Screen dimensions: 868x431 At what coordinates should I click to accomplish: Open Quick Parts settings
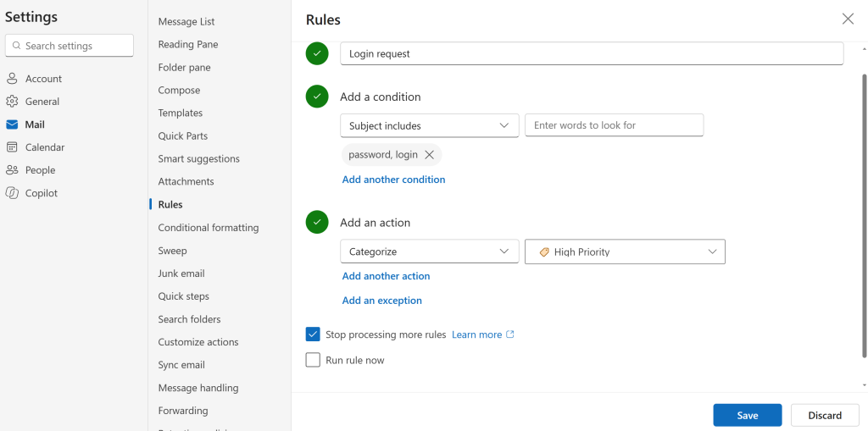tap(183, 136)
